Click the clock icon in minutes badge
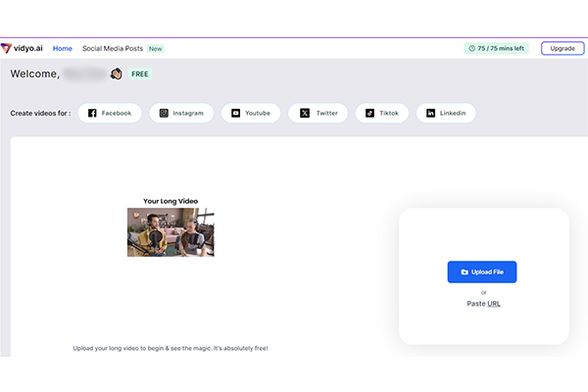 point(471,48)
